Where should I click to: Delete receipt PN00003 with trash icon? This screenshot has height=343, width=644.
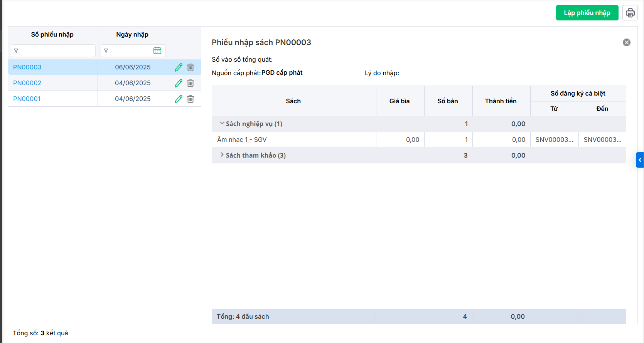pyautogui.click(x=191, y=67)
